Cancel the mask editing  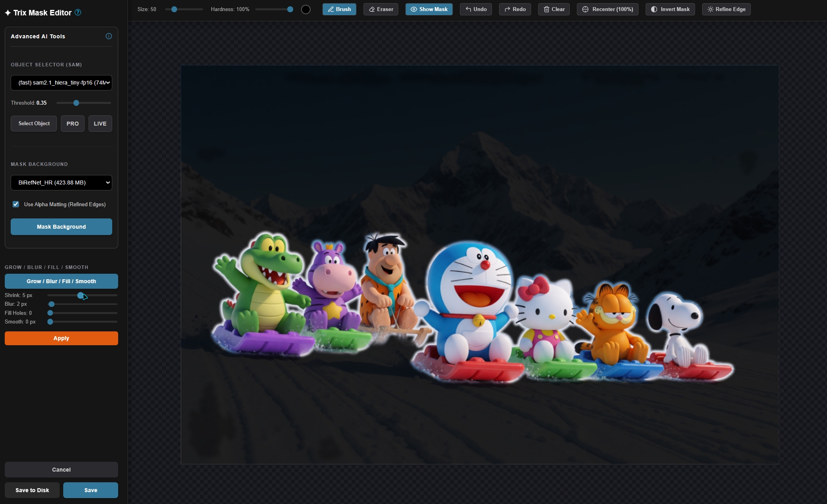(61, 470)
